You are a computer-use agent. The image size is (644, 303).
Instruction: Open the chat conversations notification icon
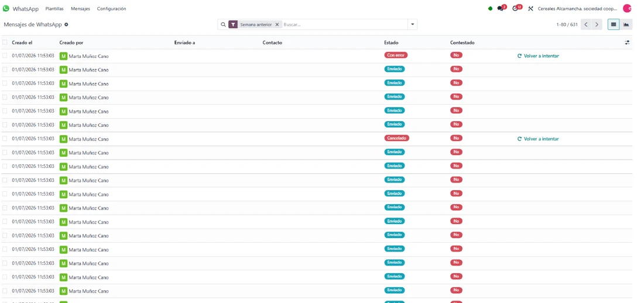[501, 8]
